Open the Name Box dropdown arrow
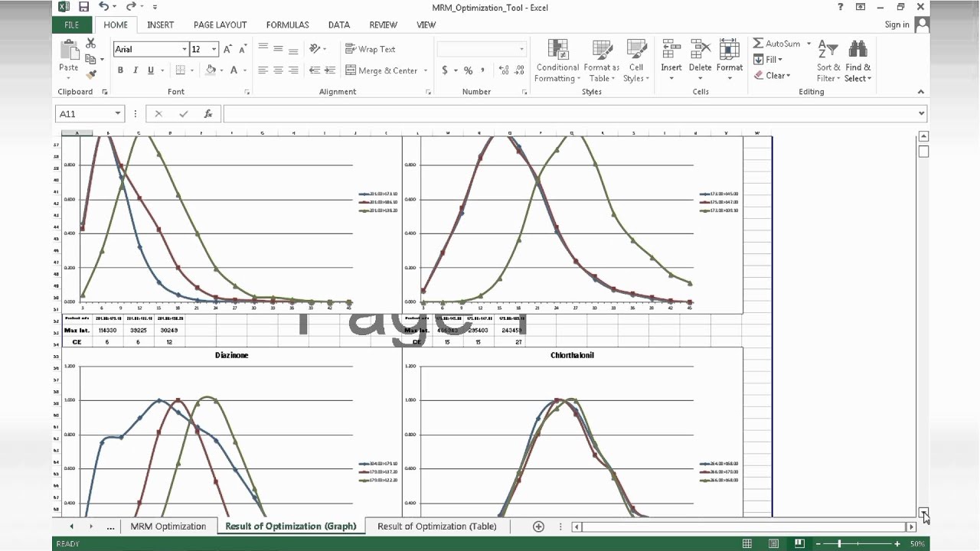This screenshot has width=980, height=551. tap(118, 113)
